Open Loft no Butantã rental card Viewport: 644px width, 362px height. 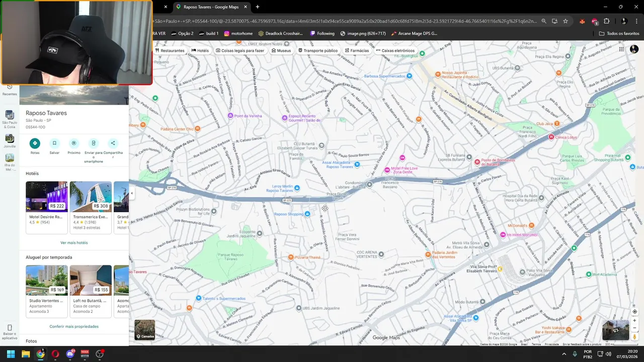pos(91,292)
